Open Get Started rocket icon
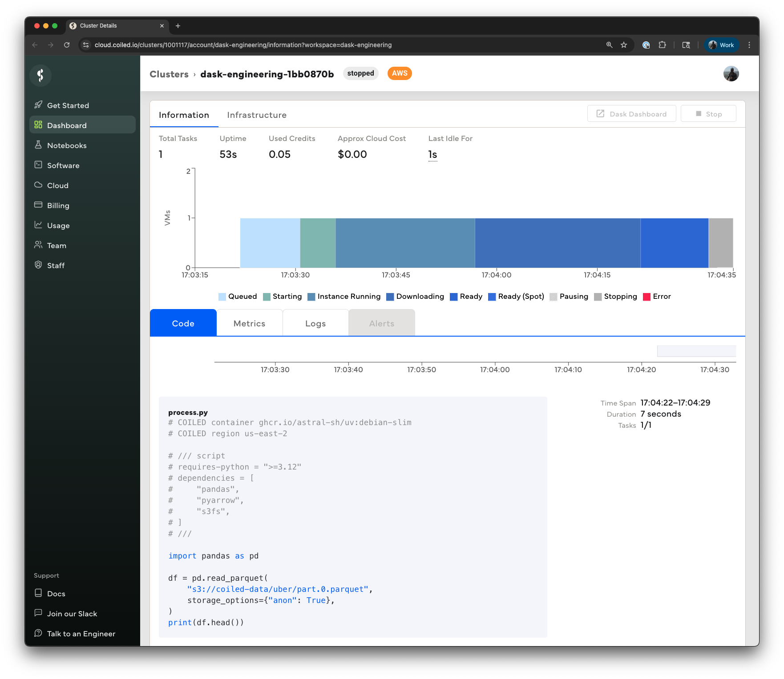 pos(39,105)
